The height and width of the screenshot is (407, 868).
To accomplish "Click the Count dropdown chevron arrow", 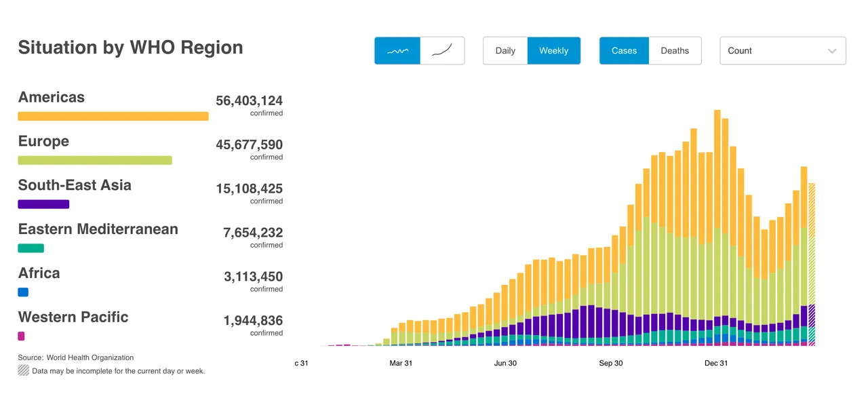I will pos(832,52).
